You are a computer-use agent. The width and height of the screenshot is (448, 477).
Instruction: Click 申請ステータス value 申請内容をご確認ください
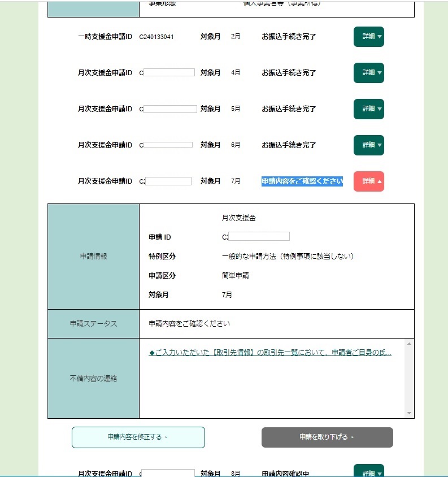189,324
